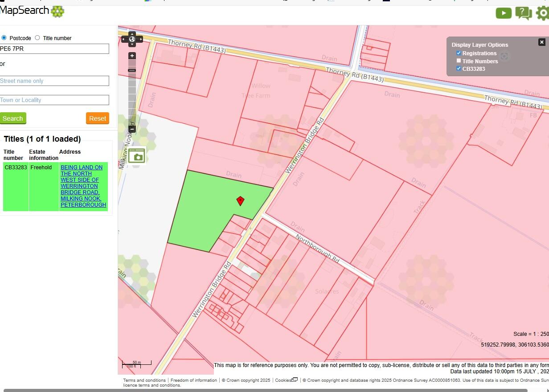Screen dimensions: 549x392
Task: Pan the map right using arrow
Action: pyautogui.click(x=141, y=40)
